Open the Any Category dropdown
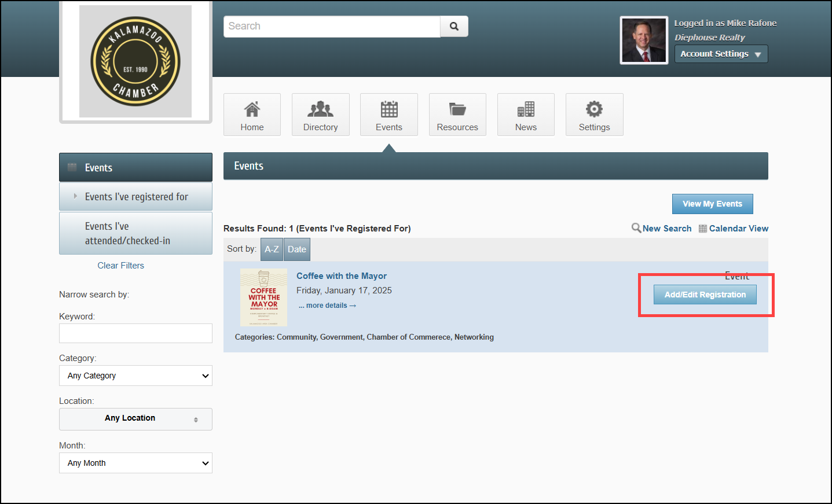The height and width of the screenshot is (504, 832). pos(135,376)
